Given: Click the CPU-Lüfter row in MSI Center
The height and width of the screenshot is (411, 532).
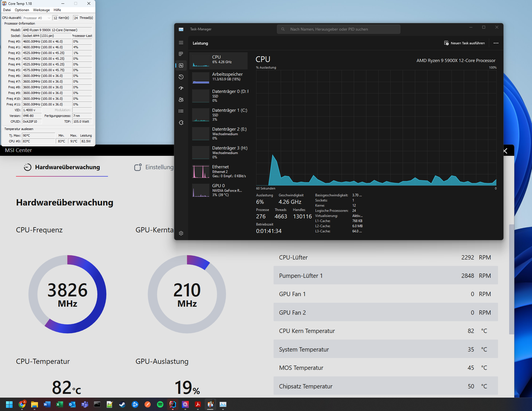Looking at the screenshot, I should [x=386, y=257].
